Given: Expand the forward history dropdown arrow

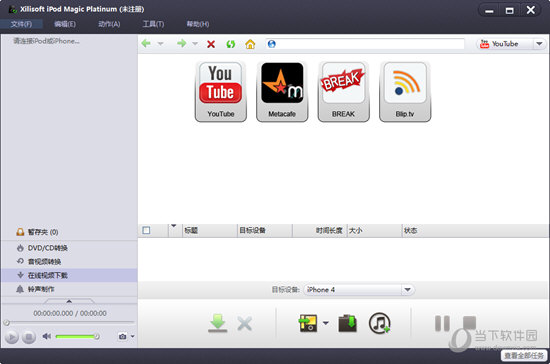Looking at the screenshot, I should 195,44.
